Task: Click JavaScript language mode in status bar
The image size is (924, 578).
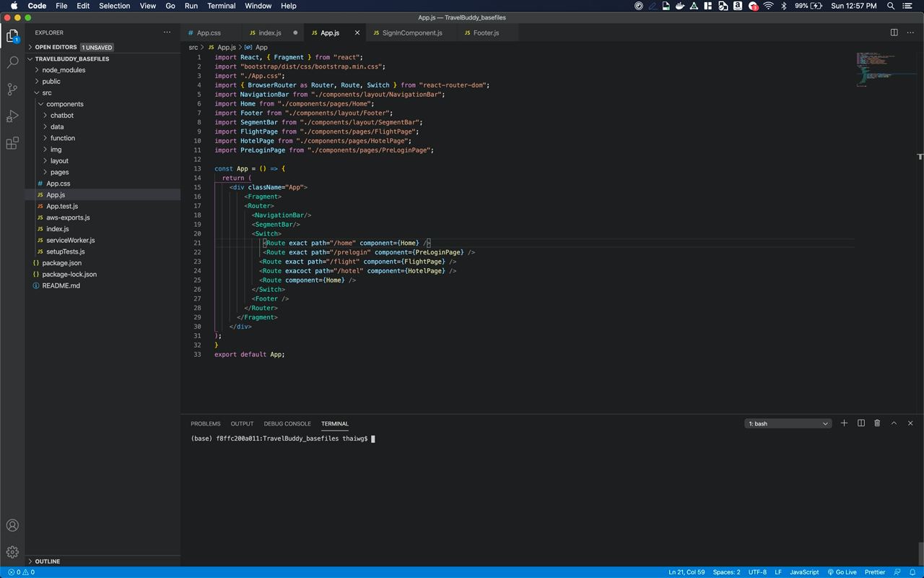Action: point(803,572)
